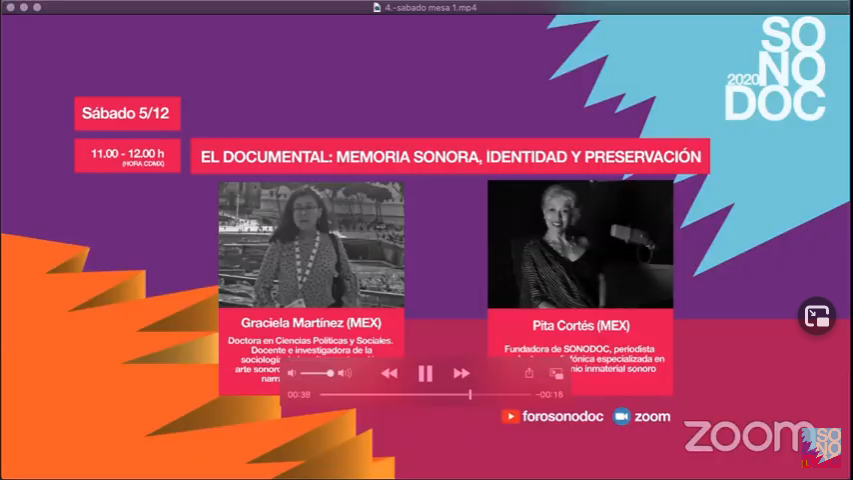Pause the video playback

[425, 373]
